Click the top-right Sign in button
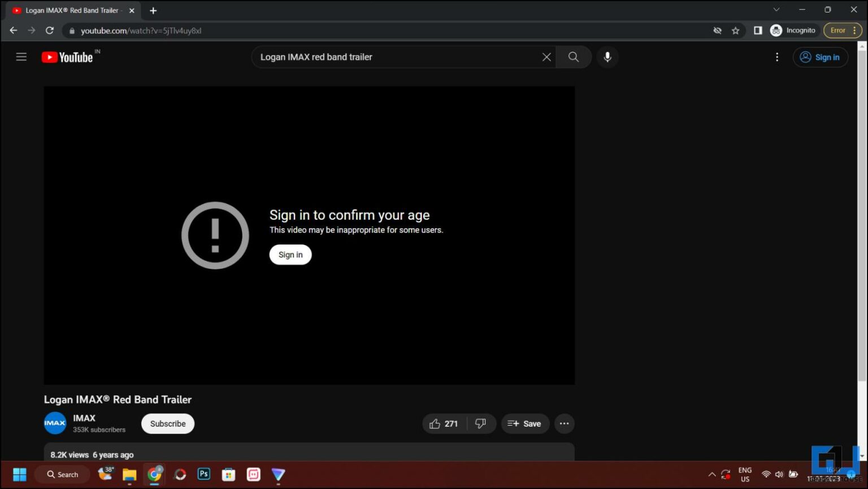Image resolution: width=868 pixels, height=489 pixels. click(x=820, y=57)
